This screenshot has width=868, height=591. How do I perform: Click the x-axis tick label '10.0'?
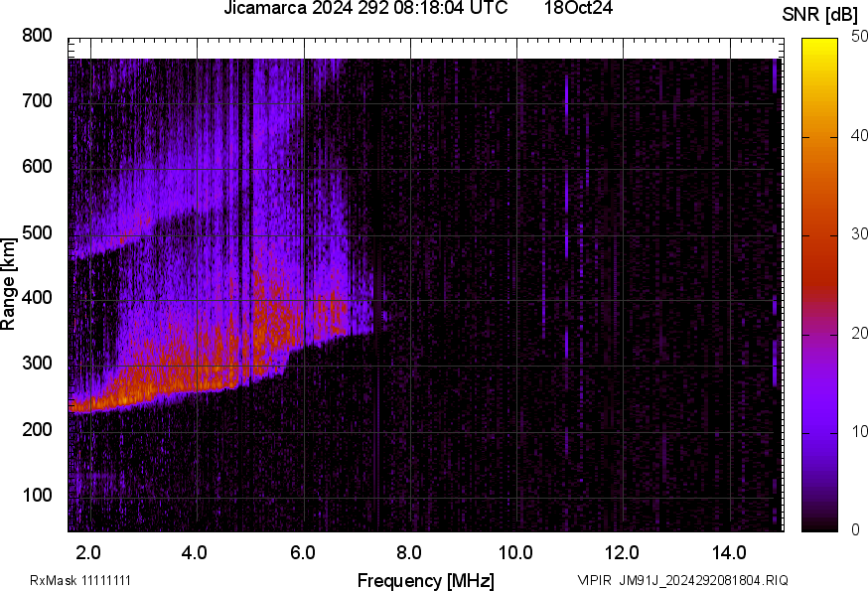tap(515, 553)
